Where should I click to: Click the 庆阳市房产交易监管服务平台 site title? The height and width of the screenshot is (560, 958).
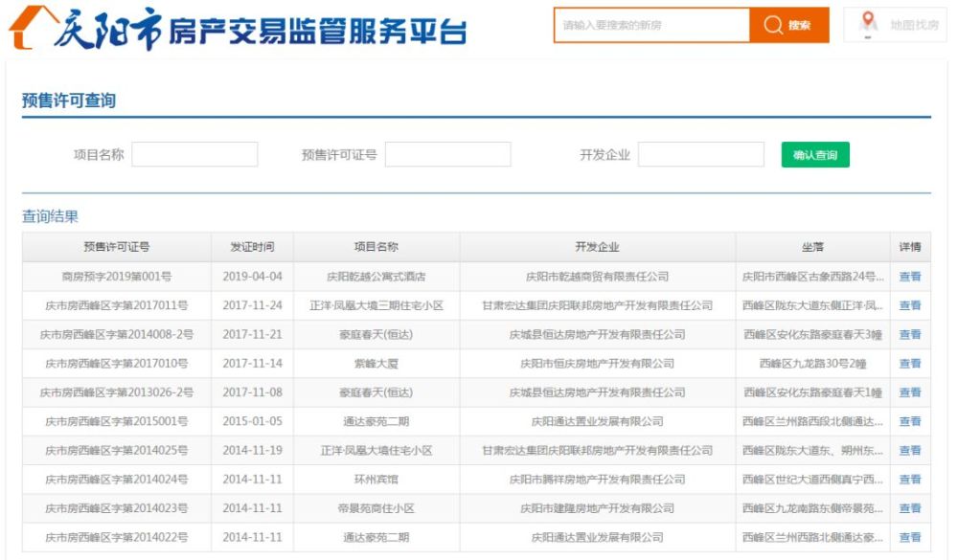pos(261,30)
